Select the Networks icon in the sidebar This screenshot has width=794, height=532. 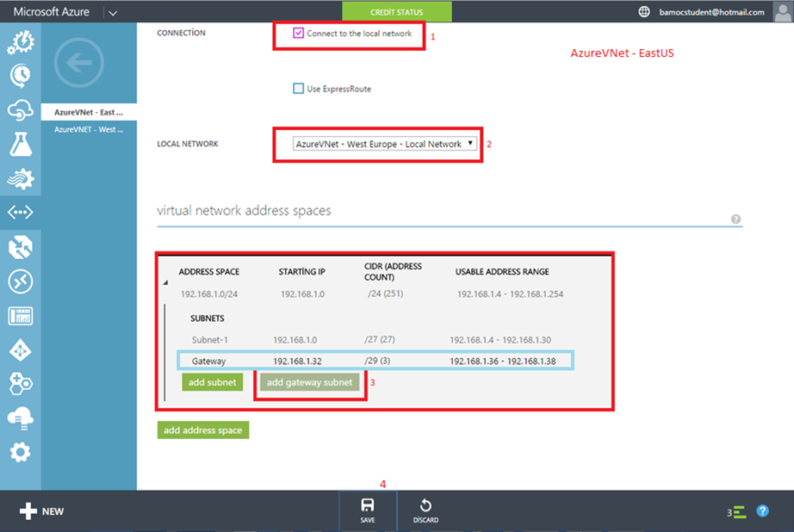21,212
